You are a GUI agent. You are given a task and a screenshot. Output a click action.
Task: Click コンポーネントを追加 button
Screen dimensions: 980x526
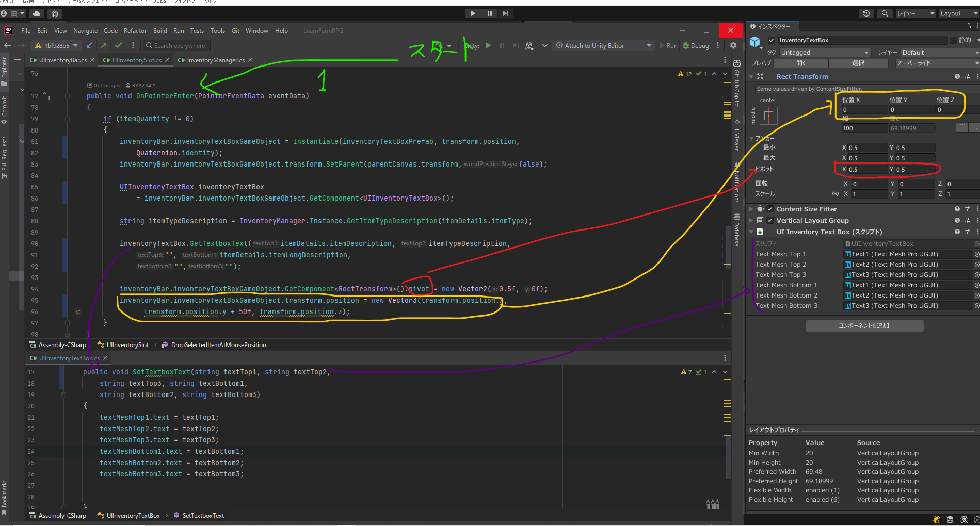864,326
